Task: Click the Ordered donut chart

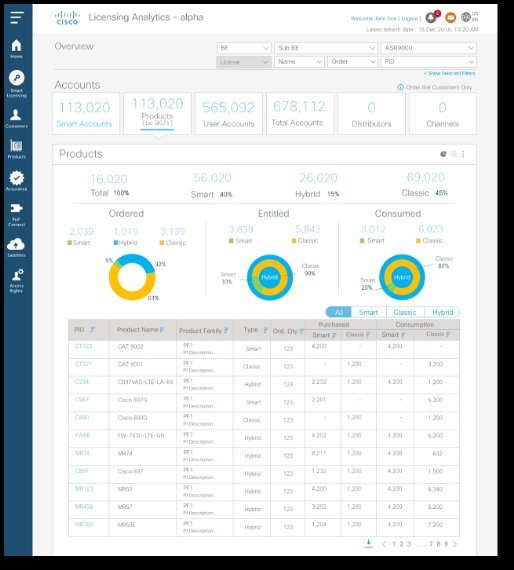Action: (132, 277)
